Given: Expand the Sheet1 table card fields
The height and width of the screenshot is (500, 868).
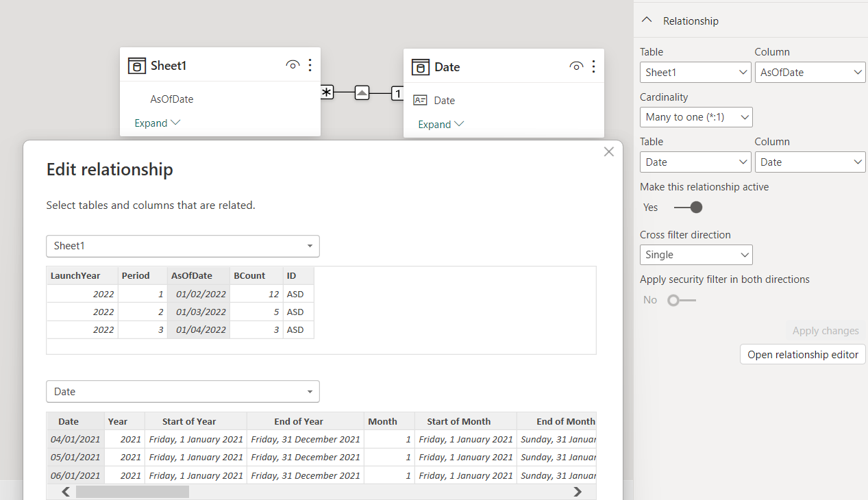Looking at the screenshot, I should 158,123.
